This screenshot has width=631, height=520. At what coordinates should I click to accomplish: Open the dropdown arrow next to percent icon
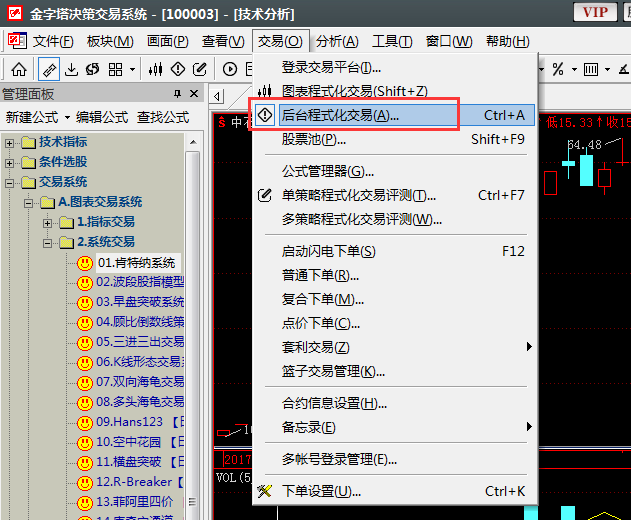click(575, 70)
